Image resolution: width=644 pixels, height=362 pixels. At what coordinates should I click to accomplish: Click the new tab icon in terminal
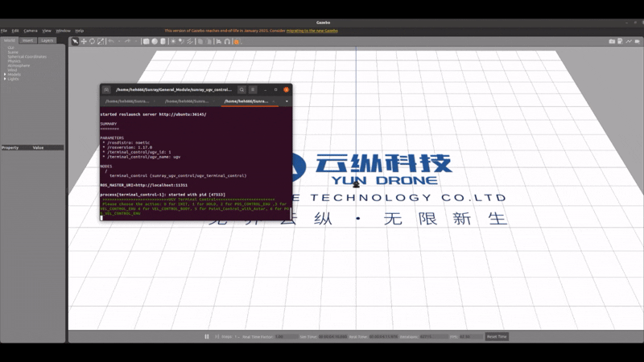106,89
